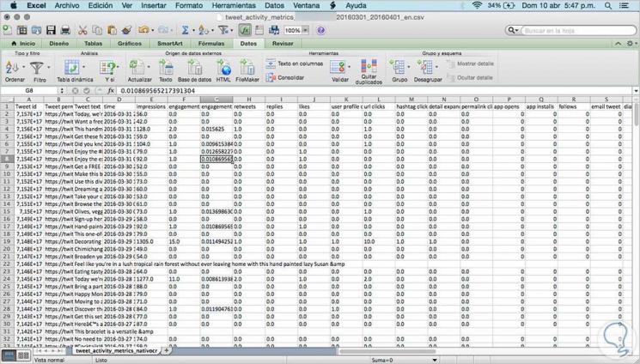
Task: Add a new sheet with plus button
Action: coord(166,350)
